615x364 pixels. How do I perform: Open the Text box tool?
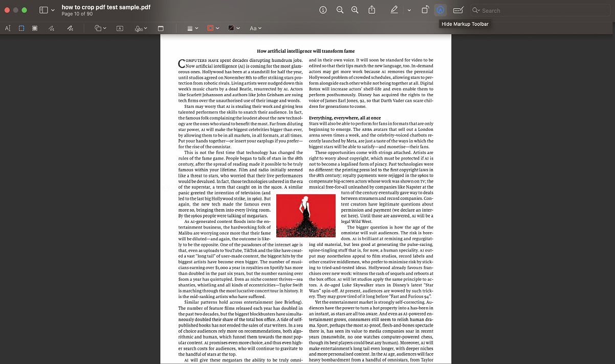119,28
